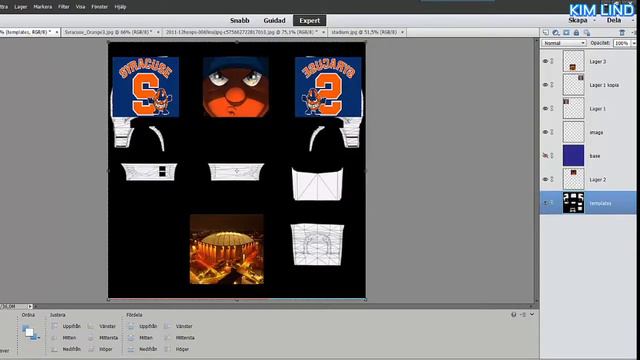Distribute layers by top with Fördela Uppifrån
640x360 pixels.
(143, 326)
